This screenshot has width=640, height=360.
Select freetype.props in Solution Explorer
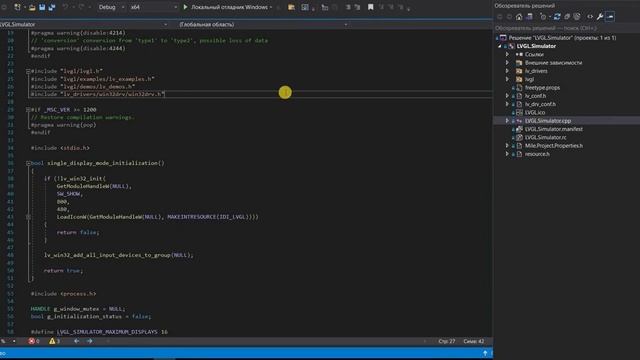coord(542,88)
